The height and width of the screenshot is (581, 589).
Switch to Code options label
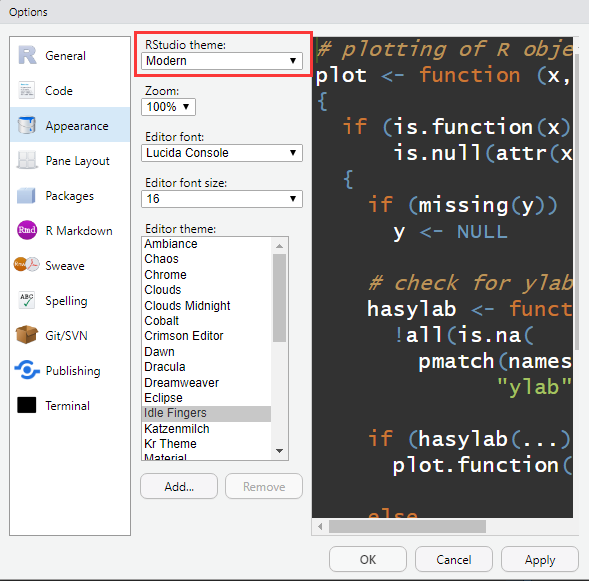pyautogui.click(x=59, y=91)
